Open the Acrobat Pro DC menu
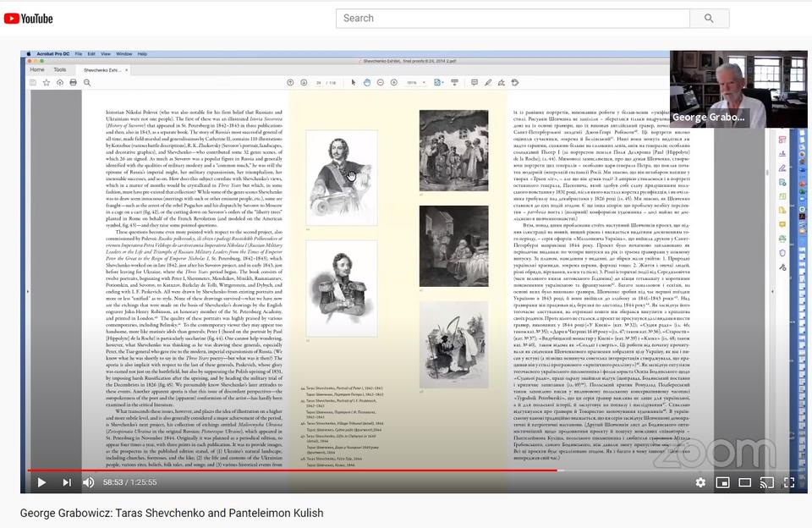The width and height of the screenshot is (812, 528). click(x=52, y=54)
